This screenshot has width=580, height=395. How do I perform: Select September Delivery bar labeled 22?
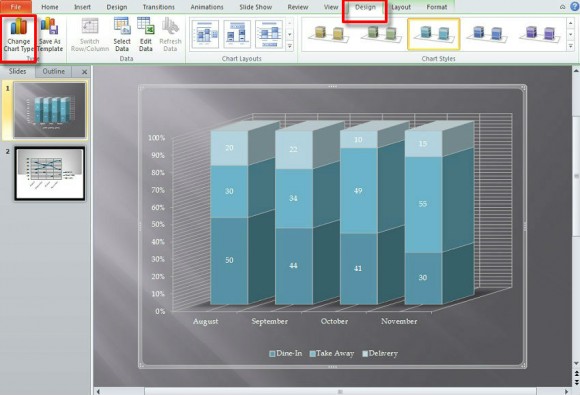click(294, 149)
